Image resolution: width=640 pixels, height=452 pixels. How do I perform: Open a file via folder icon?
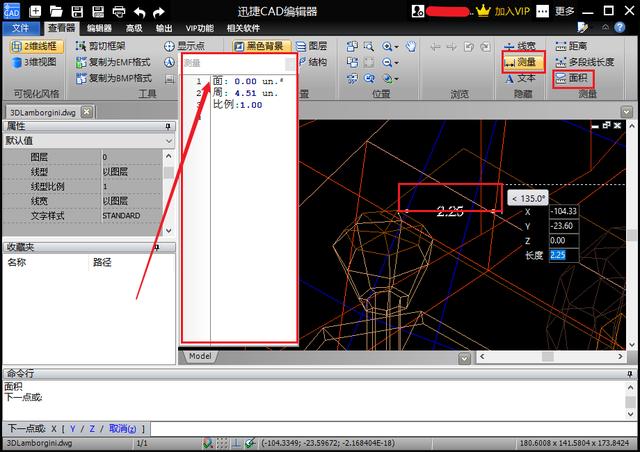pos(56,11)
